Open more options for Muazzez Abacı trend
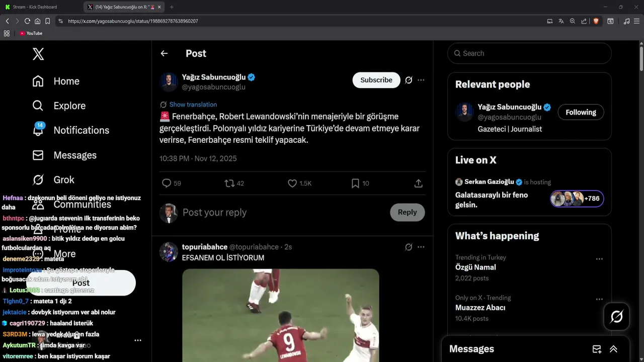 pyautogui.click(x=599, y=299)
